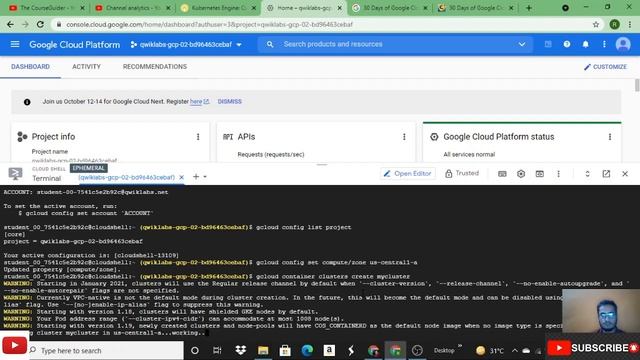Switch to the second 30 Days of Google Cloud tab
Screen dimensions: 640x360
point(476,8)
